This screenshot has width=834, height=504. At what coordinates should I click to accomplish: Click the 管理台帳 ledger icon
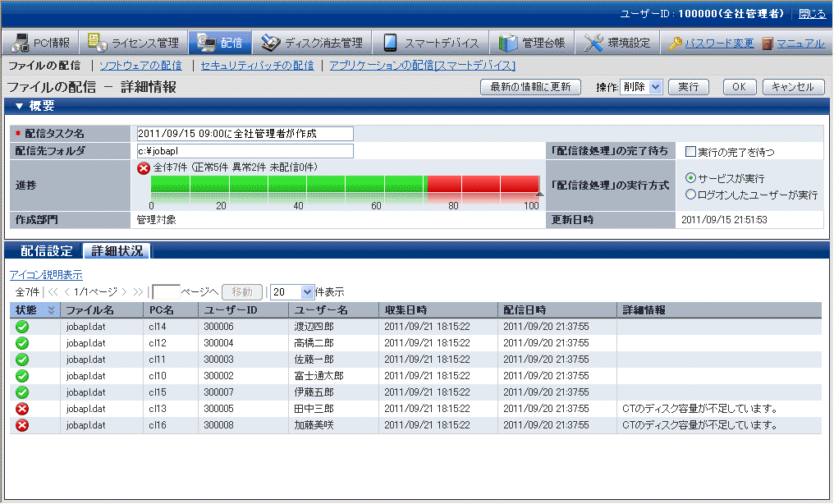[x=508, y=43]
